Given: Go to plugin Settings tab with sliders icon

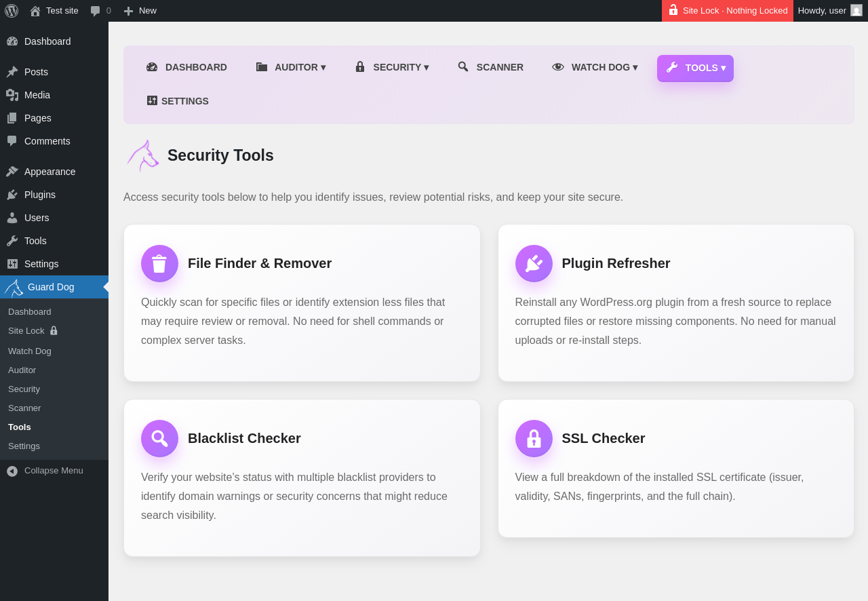Looking at the screenshot, I should [x=178, y=101].
